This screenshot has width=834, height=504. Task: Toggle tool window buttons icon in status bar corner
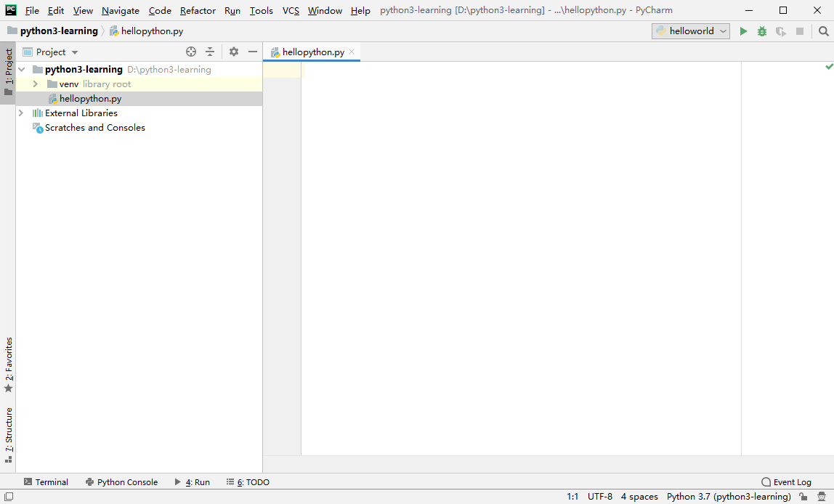(x=9, y=497)
